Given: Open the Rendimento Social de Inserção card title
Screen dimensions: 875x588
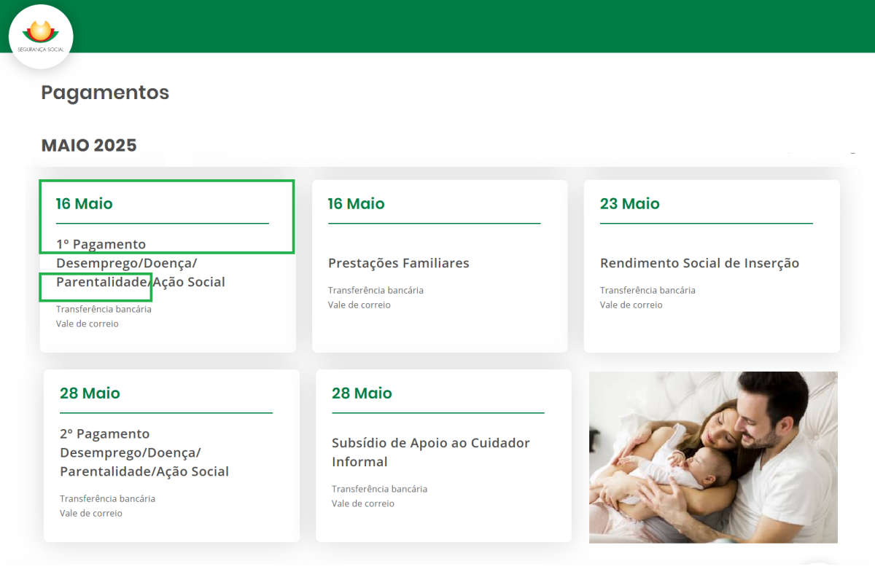Looking at the screenshot, I should (x=700, y=263).
